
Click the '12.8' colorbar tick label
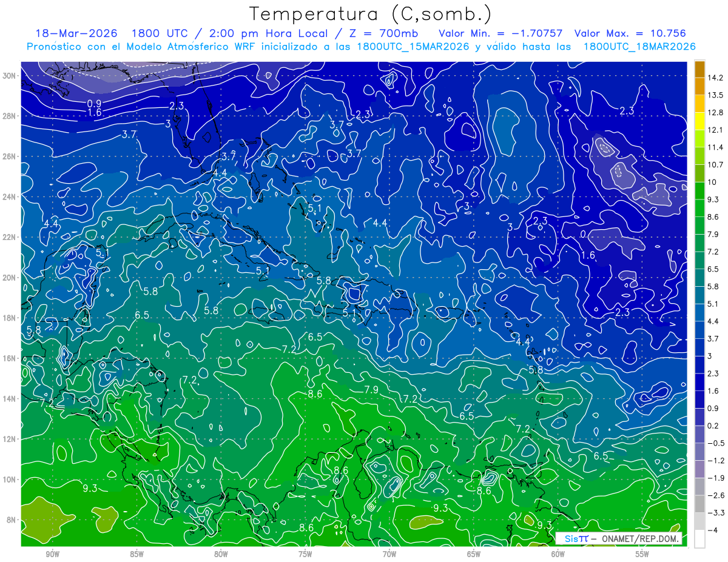715,113
